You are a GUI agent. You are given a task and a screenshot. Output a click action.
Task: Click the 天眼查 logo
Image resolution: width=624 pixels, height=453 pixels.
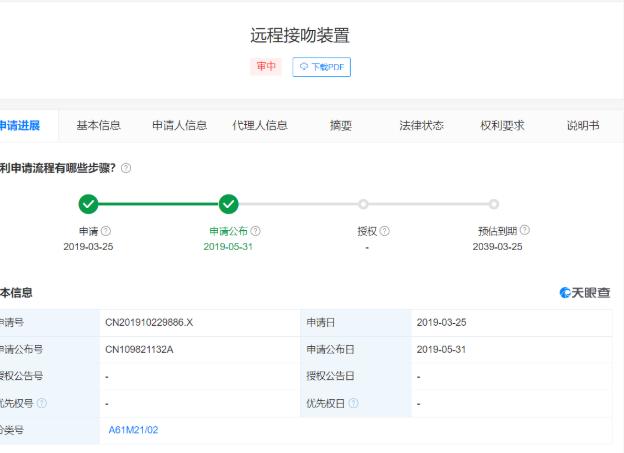[585, 293]
